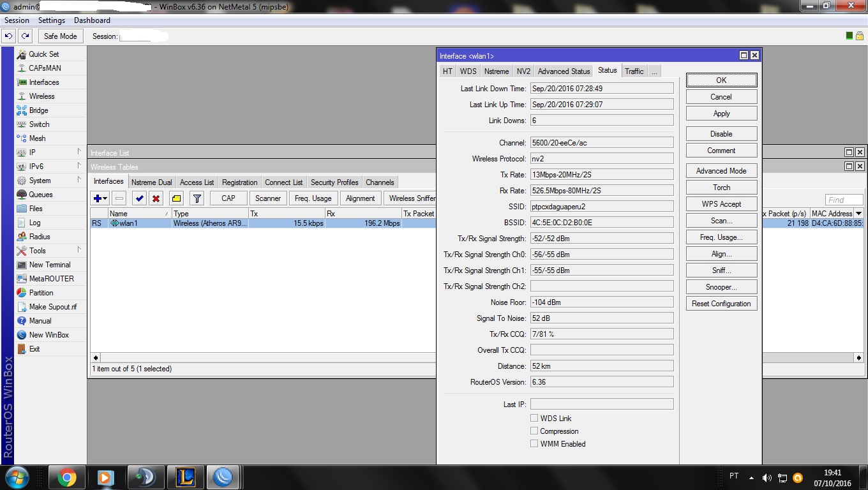Switch to the NV2 tab
Viewport: 868px width, 490px height.
[x=523, y=71]
